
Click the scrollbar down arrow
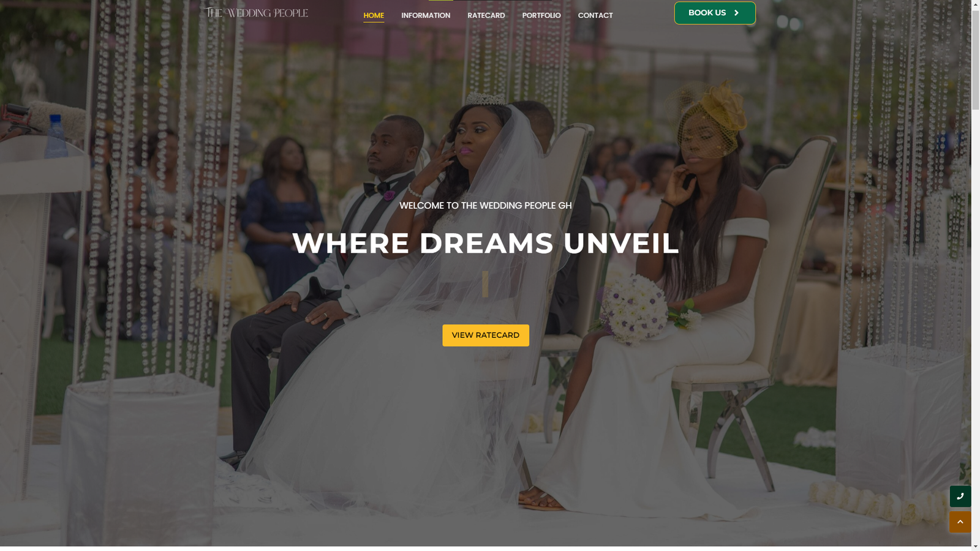click(975, 546)
